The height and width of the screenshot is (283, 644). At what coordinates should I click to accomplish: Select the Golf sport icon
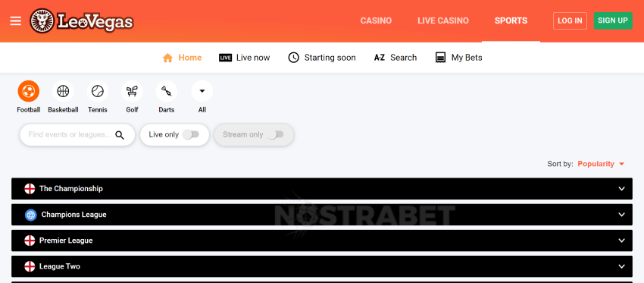(x=132, y=91)
